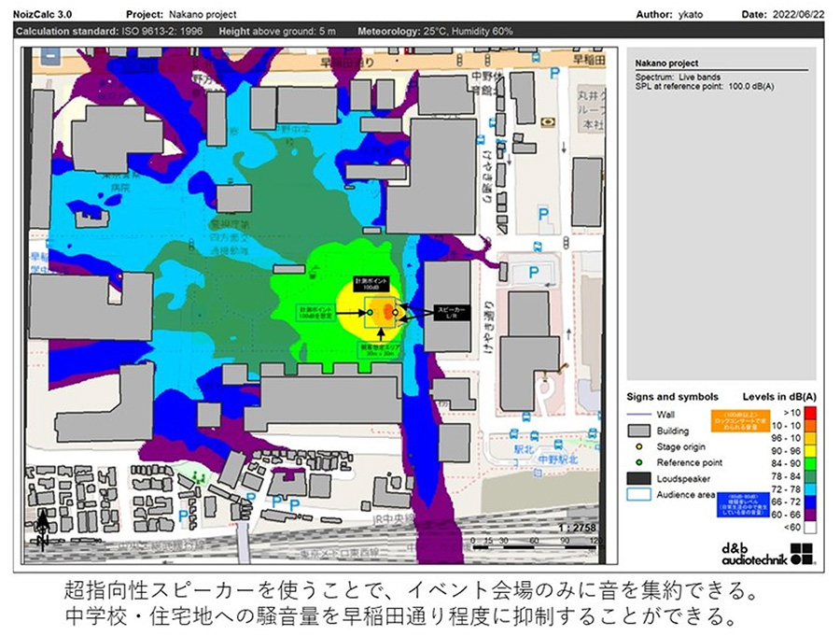Click the north arrow compass icon
Screen dimensions: 840x636
click(x=43, y=529)
